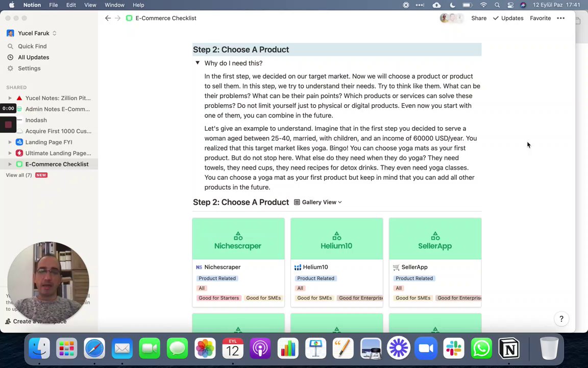Open Keynote from the dock
Viewport: 588px width, 368px height.
point(315,349)
